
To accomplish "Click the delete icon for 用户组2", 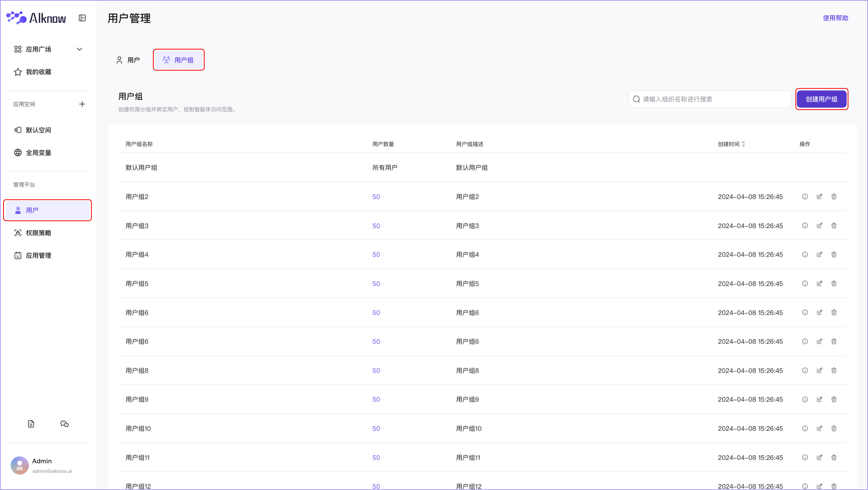I will click(x=834, y=197).
